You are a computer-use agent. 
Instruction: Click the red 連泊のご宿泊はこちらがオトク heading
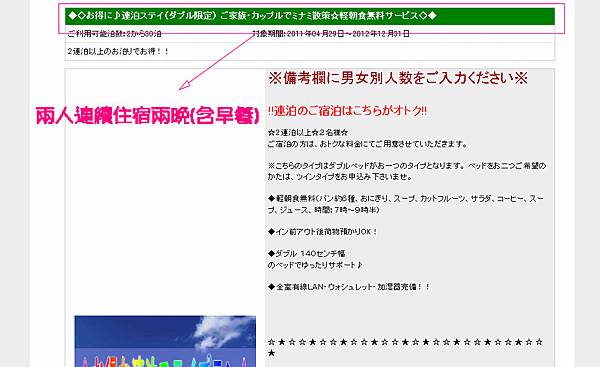(347, 111)
